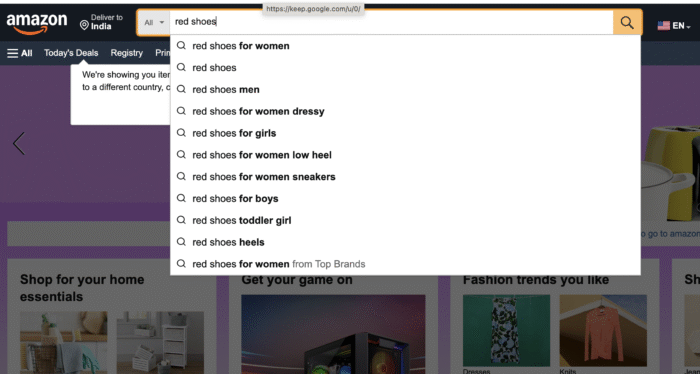Image resolution: width=700 pixels, height=374 pixels.
Task: Pick red shoes for women low heel
Action: (x=405, y=155)
